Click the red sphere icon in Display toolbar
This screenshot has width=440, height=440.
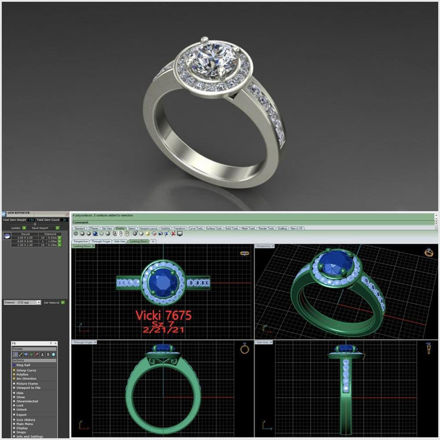click(x=154, y=234)
